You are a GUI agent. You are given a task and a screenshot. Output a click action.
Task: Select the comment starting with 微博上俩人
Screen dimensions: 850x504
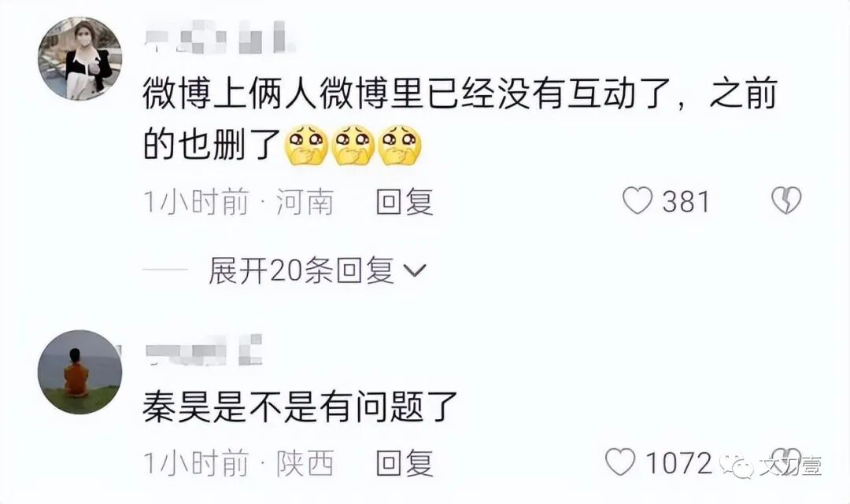coord(460,120)
